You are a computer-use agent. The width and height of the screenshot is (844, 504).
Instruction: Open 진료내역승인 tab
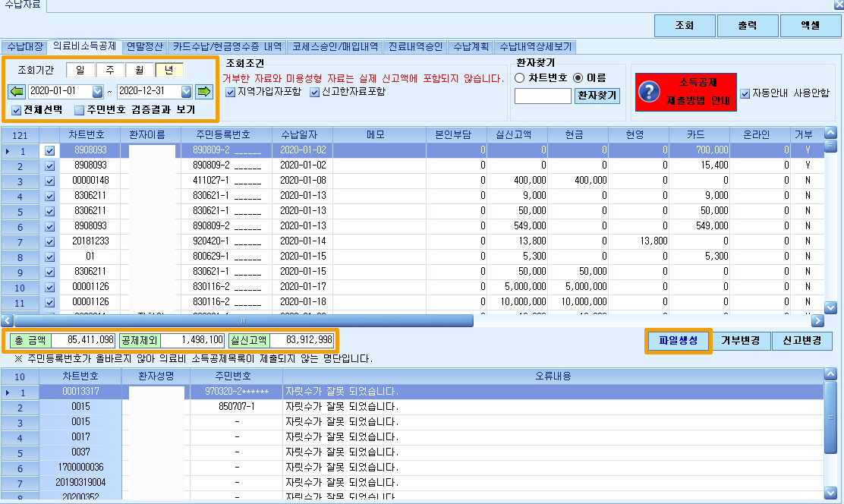[415, 47]
